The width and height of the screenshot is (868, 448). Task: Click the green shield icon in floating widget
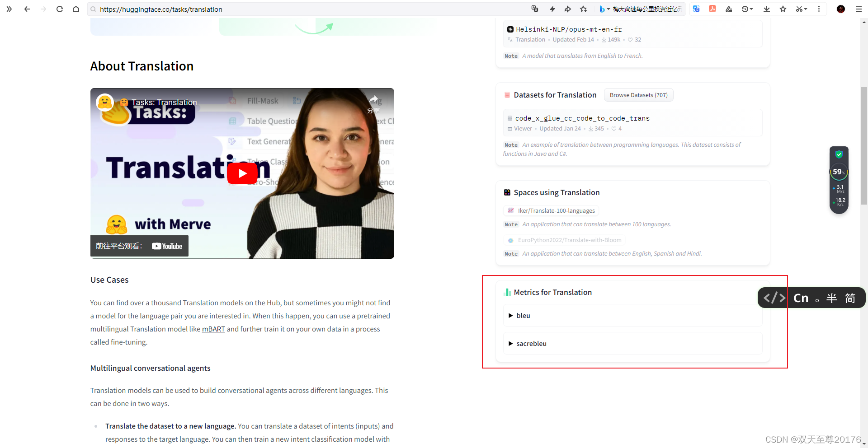(x=839, y=154)
